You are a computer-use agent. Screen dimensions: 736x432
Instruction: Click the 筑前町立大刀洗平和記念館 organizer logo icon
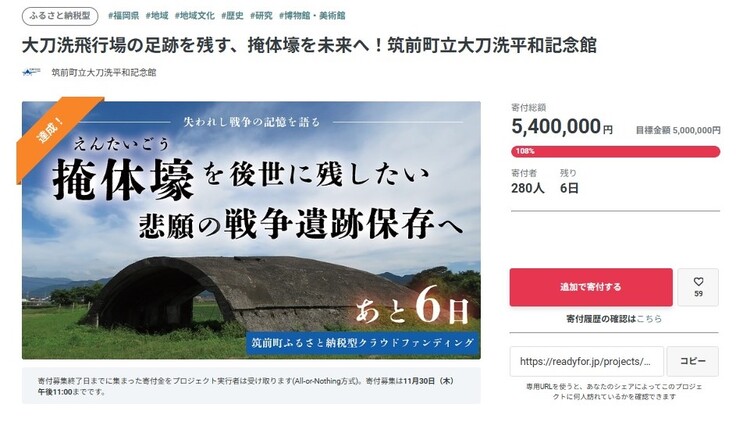(x=31, y=73)
